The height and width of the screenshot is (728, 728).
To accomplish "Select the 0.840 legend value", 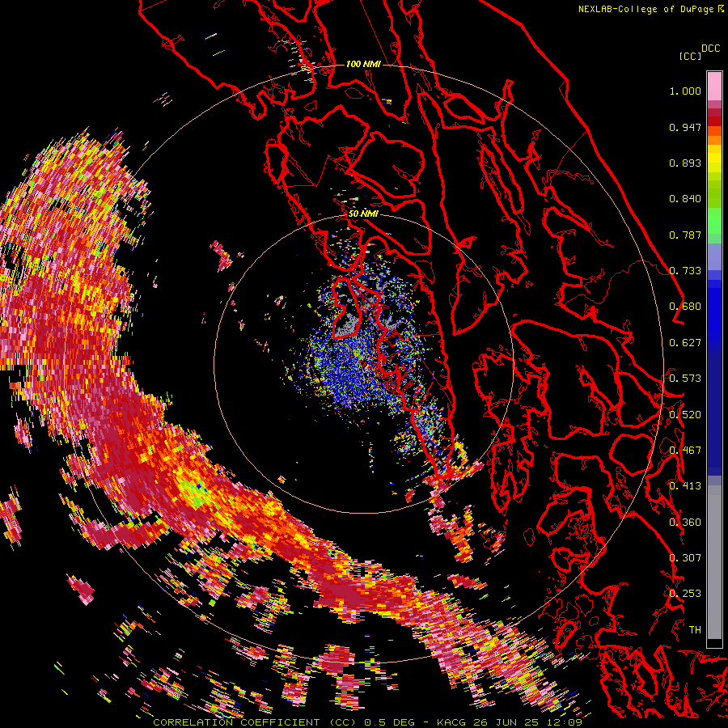I will 685,199.
